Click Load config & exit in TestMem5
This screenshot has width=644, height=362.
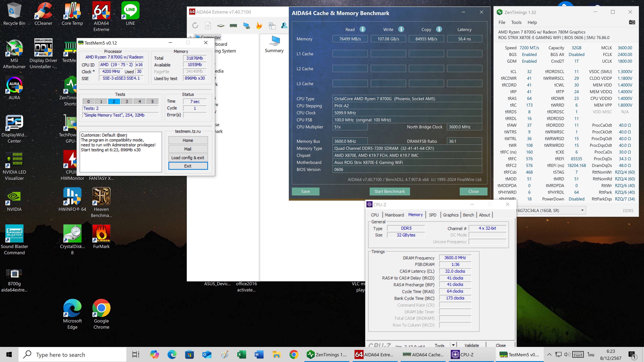[188, 158]
